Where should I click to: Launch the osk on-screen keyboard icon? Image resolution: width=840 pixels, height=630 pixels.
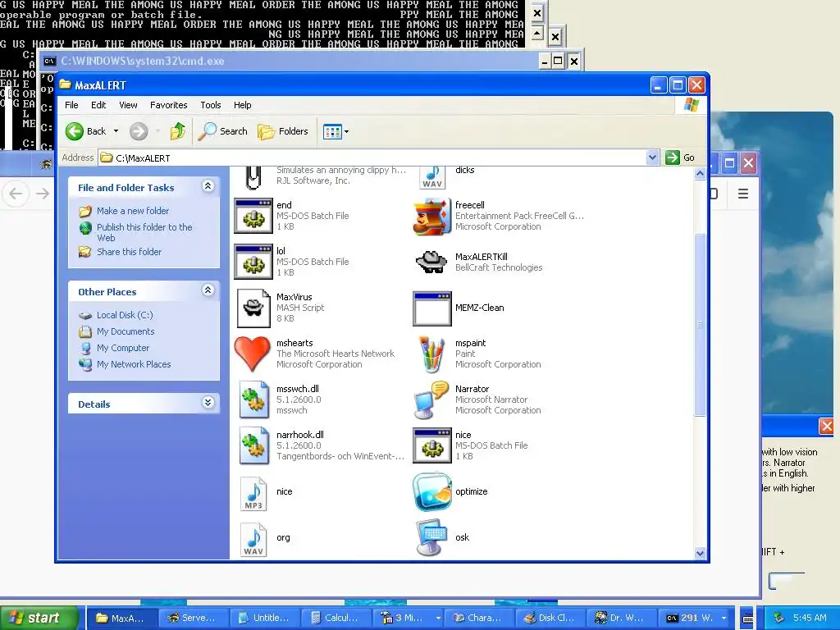[431, 537]
